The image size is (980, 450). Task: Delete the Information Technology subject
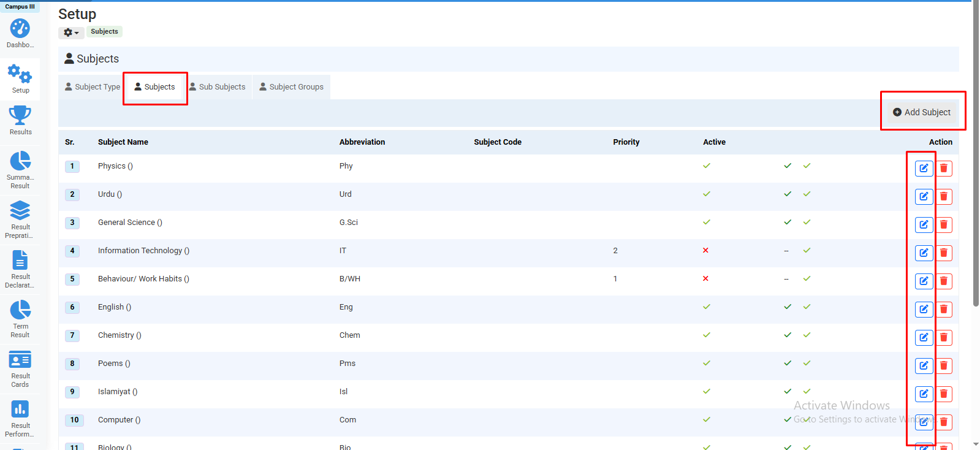tap(944, 253)
